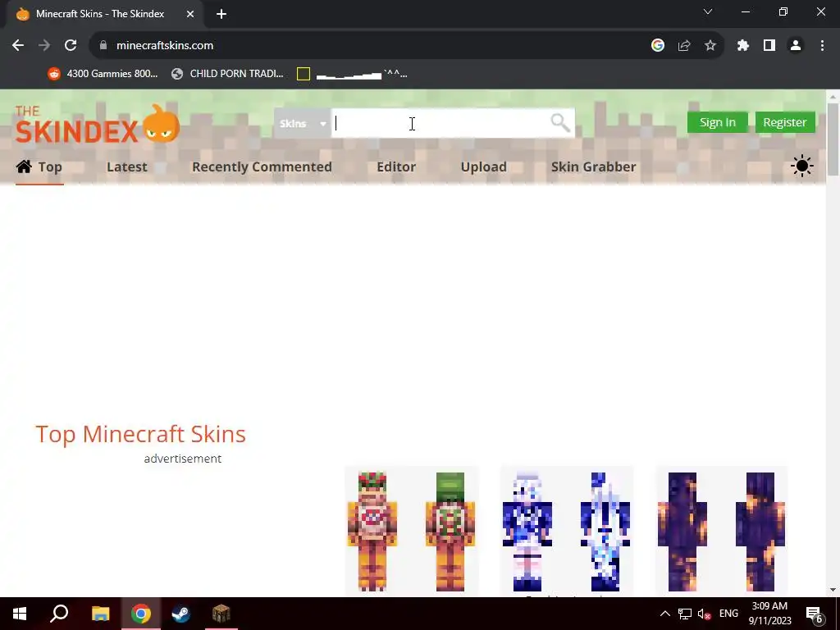Click the Google icon in the address bar
This screenshot has height=630, width=840.
point(658,46)
